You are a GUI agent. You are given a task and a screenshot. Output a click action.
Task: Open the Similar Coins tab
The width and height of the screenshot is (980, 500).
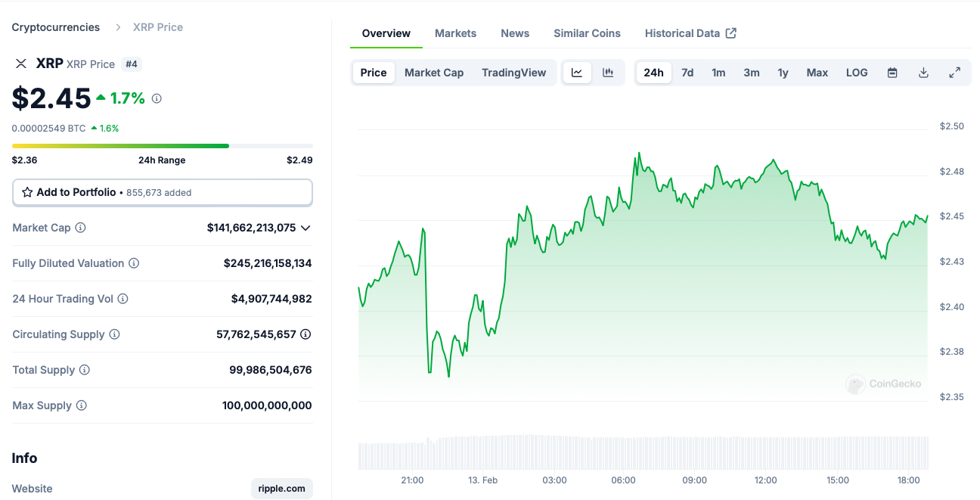click(x=587, y=33)
